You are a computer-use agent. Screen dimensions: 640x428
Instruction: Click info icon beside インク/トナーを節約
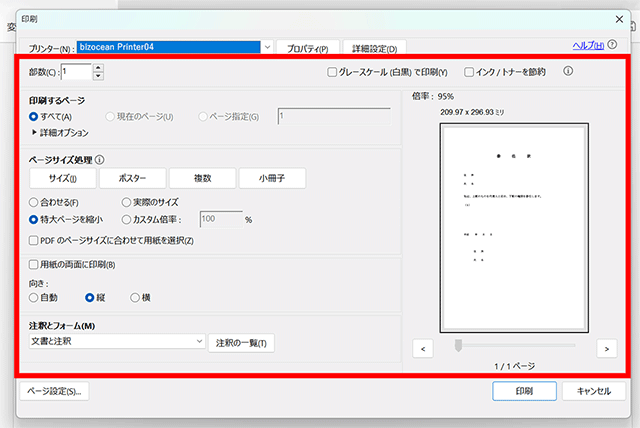[568, 71]
